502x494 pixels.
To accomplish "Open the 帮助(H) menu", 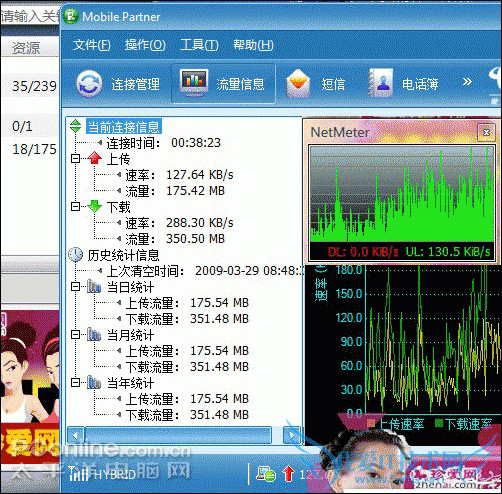I will (253, 45).
